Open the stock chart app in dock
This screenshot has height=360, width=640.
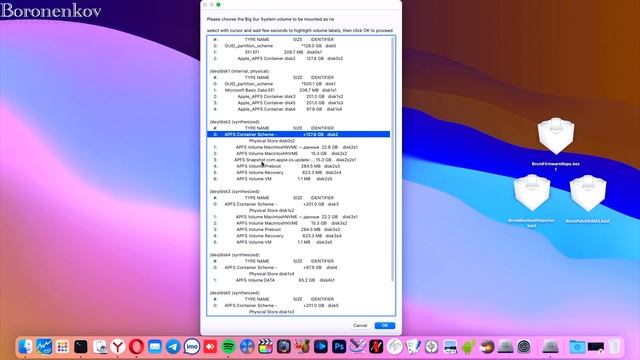pyautogui.click(x=44, y=347)
